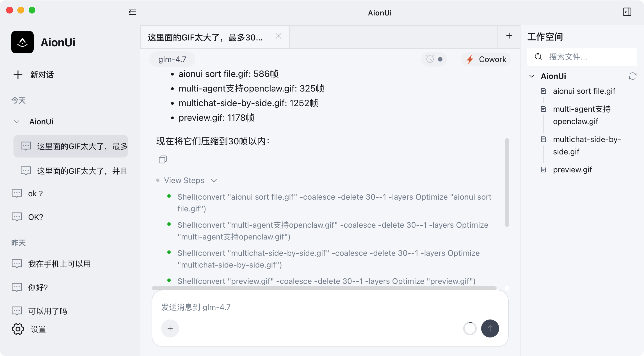Add a new conversation tab with plus
The width and height of the screenshot is (644, 356).
509,36
